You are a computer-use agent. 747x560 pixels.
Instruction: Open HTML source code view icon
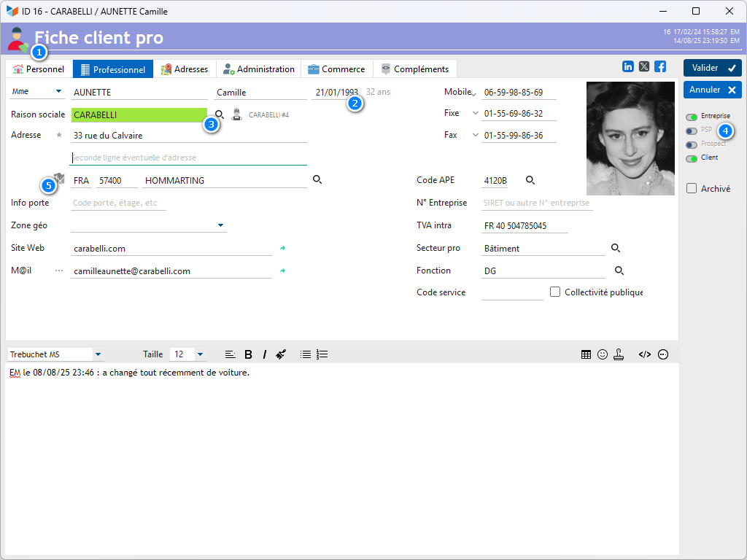click(x=645, y=354)
